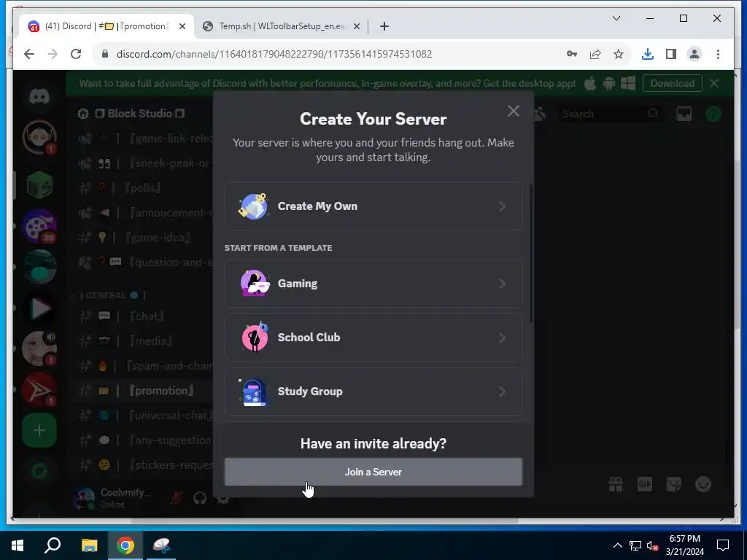Open the inbox icon in header
The width and height of the screenshot is (747, 560).
point(684,114)
